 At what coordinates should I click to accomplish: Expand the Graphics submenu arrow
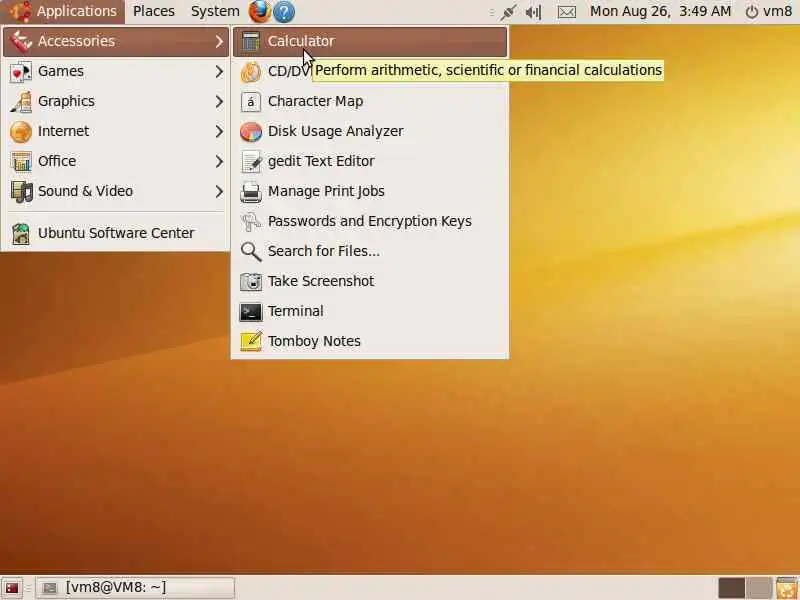pos(219,102)
